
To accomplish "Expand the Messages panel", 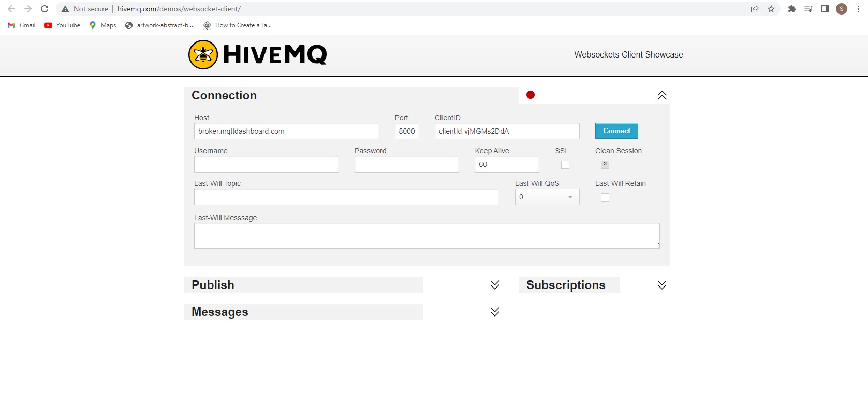I will [495, 312].
